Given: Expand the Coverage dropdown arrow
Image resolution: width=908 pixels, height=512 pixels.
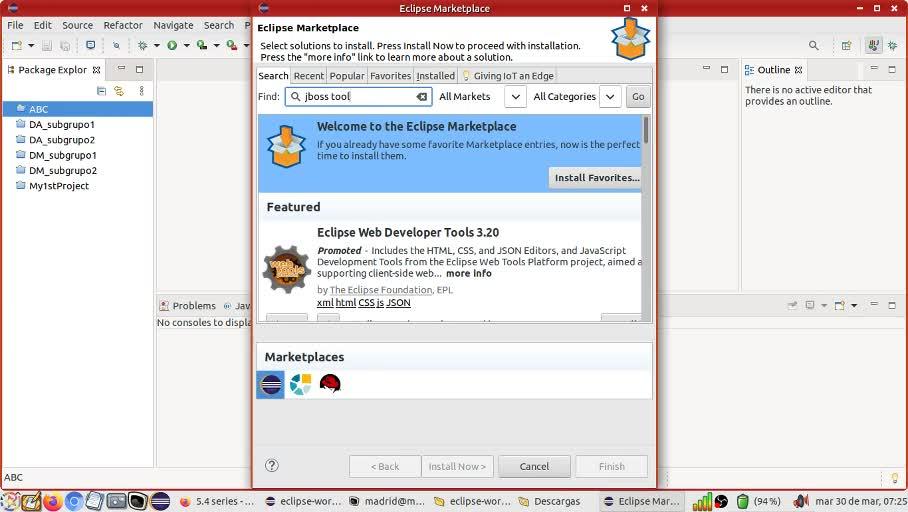Looking at the screenshot, I should (217, 45).
